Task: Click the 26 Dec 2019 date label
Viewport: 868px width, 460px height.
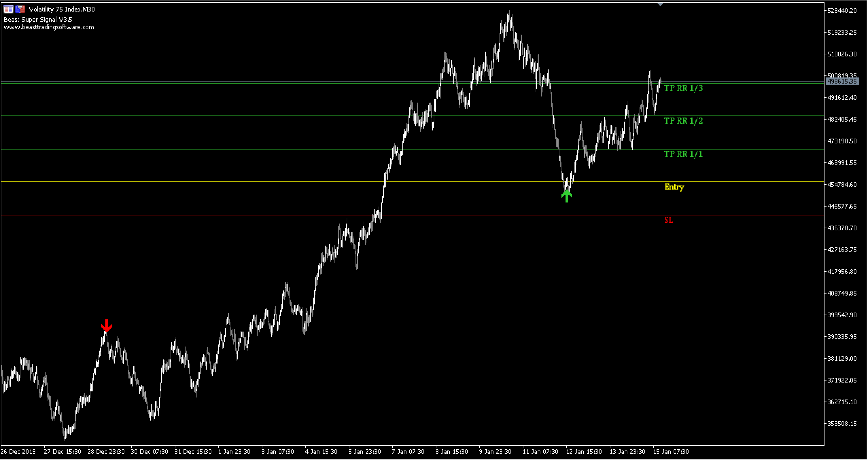Action: point(18,452)
